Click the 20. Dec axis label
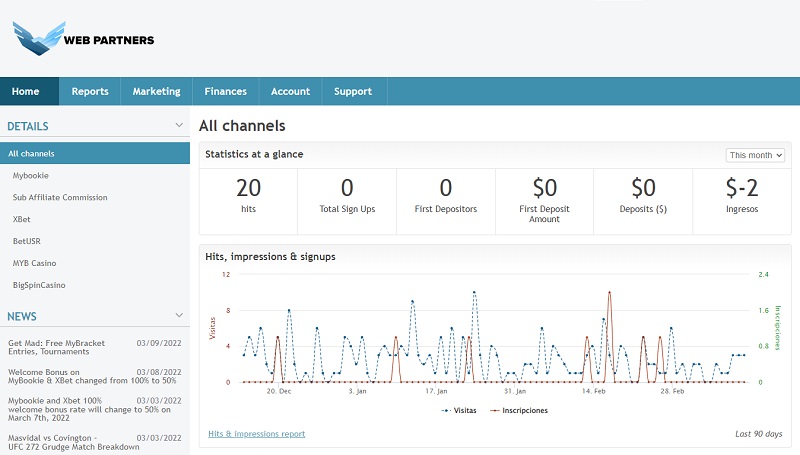800x455 pixels. coord(279,391)
